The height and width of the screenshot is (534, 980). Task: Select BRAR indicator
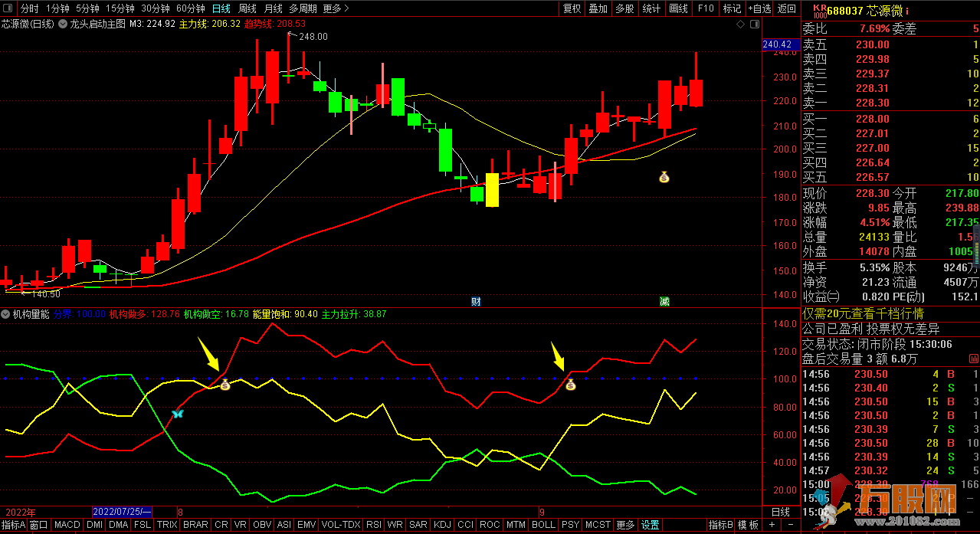click(x=196, y=525)
